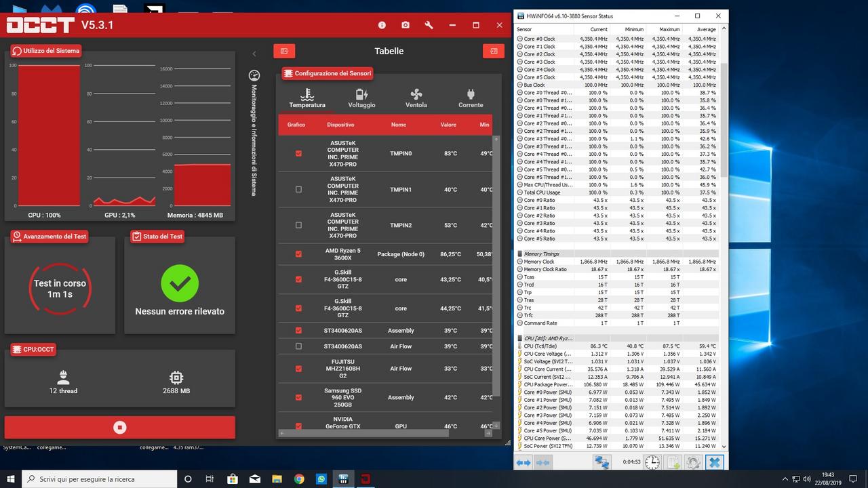
Task: Check graph box for TMPIN1 sensor
Action: pos(298,189)
